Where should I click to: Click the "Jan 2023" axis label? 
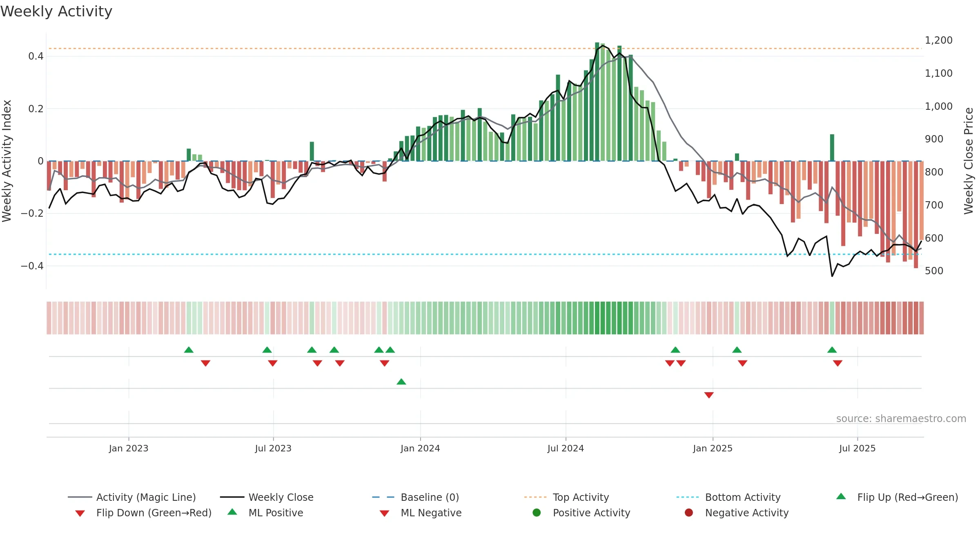pos(129,449)
